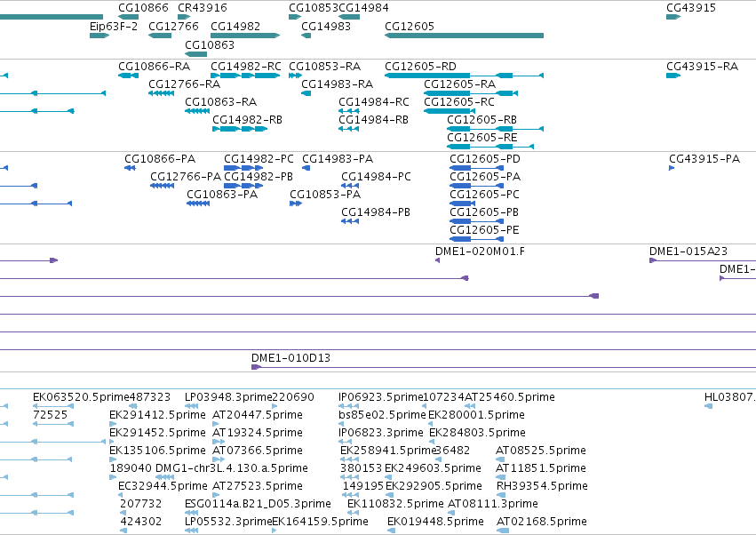Click EST label RH39354.5prime

point(542,486)
